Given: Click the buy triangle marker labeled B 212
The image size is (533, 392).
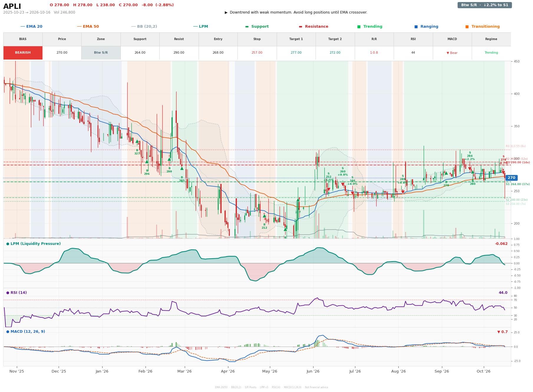Looking at the screenshot, I should coord(264,216).
